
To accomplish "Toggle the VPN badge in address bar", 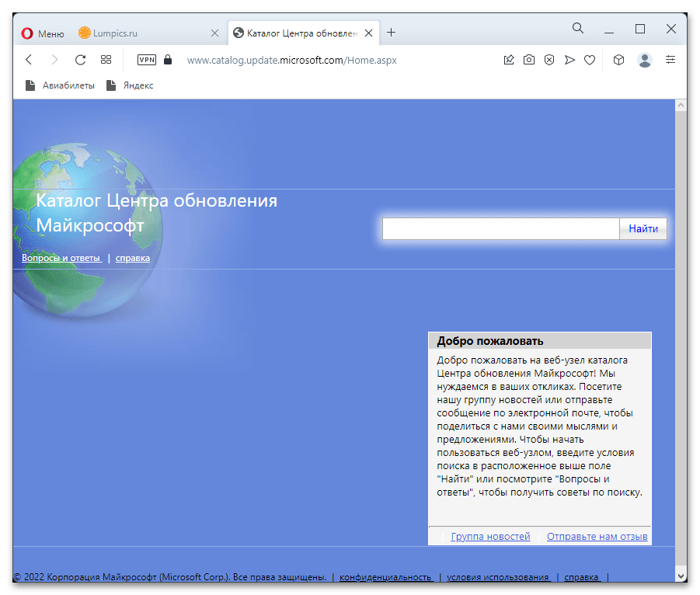I will (x=147, y=60).
